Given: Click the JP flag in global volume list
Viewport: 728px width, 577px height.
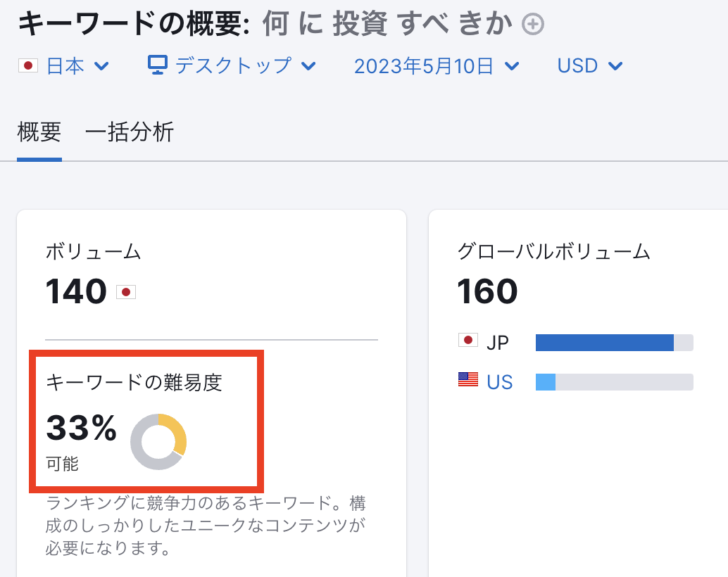Looking at the screenshot, I should pyautogui.click(x=468, y=341).
